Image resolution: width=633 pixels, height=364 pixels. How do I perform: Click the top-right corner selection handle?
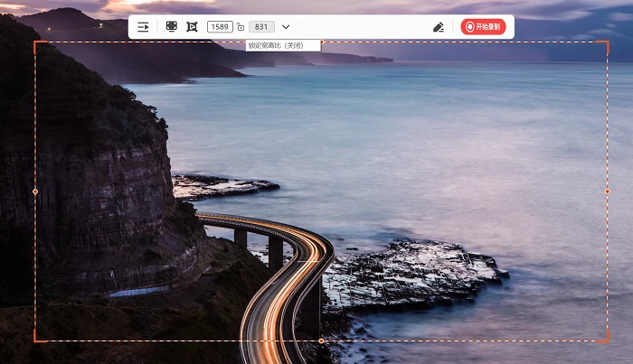(x=607, y=42)
